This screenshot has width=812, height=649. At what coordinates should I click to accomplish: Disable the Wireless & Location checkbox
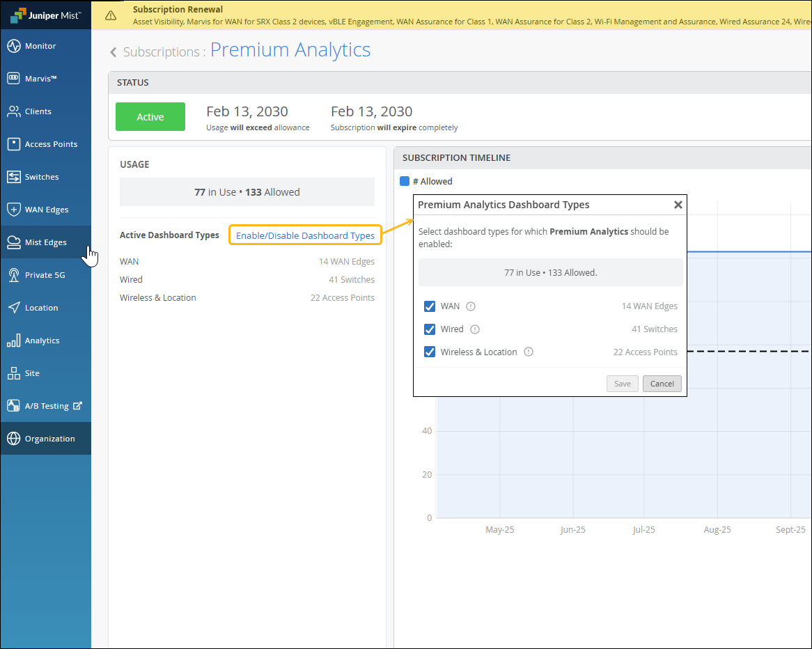click(x=430, y=352)
